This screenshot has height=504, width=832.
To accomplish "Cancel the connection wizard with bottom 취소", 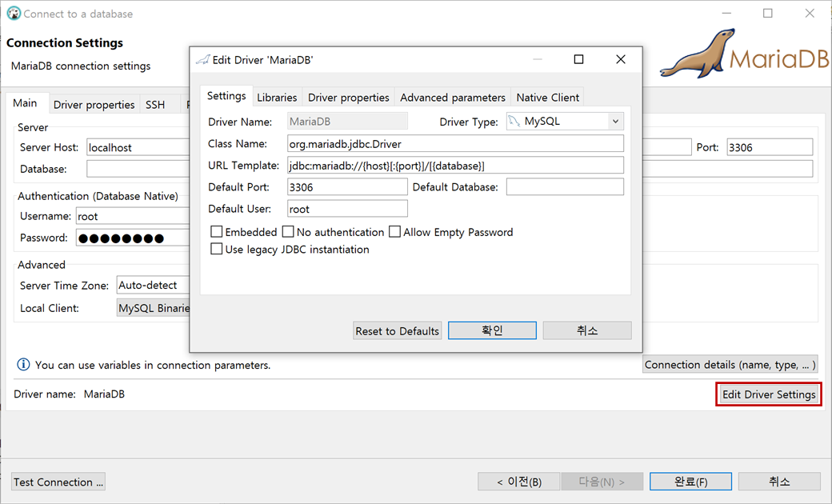I will coord(779,482).
